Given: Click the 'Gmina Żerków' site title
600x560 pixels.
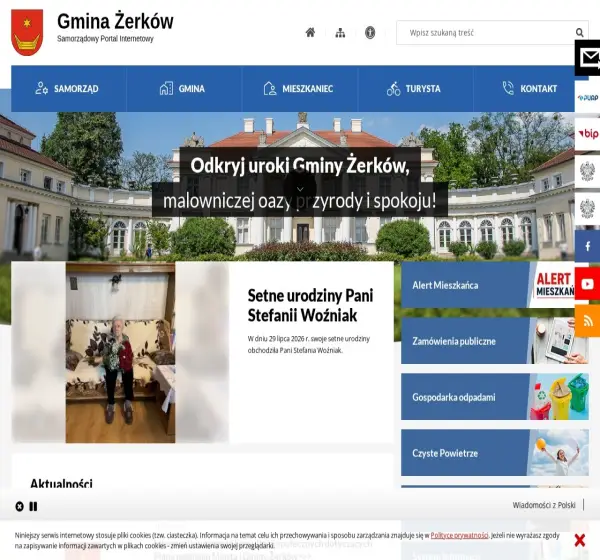Looking at the screenshot, I should point(115,21).
